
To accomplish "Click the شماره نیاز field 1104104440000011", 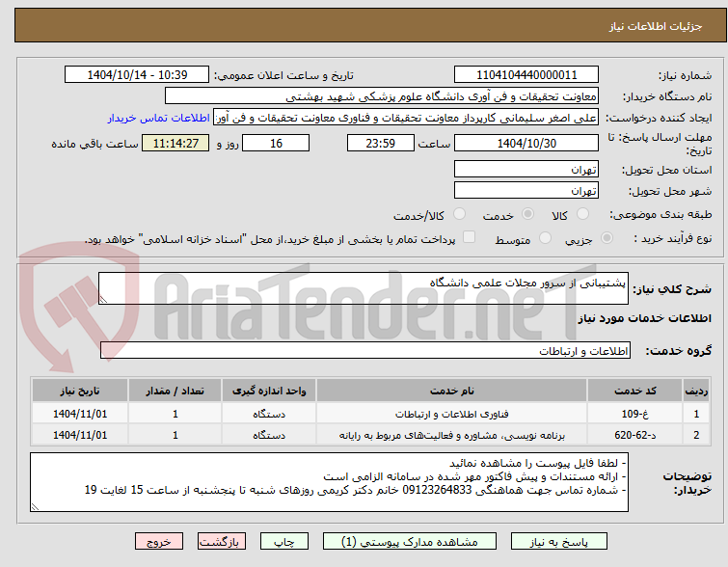I will 526,75.
